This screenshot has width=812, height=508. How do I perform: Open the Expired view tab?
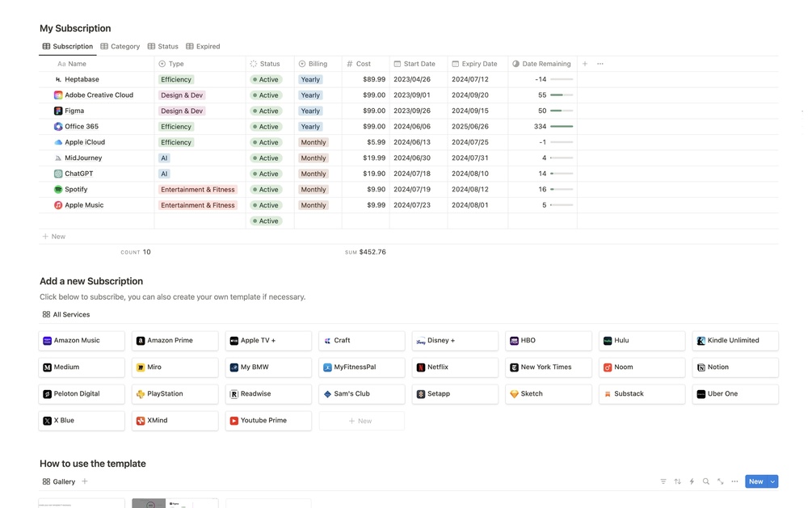coord(203,47)
